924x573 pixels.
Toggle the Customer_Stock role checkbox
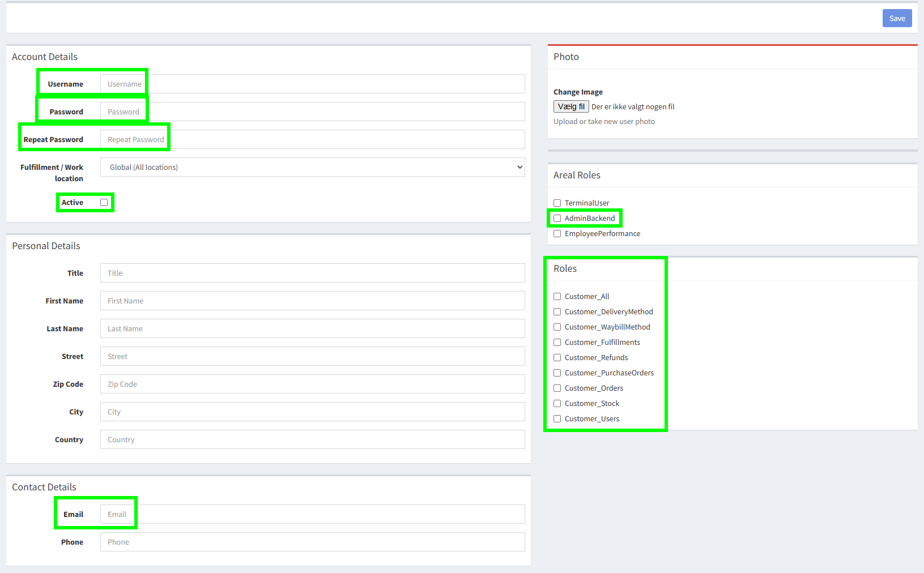557,404
